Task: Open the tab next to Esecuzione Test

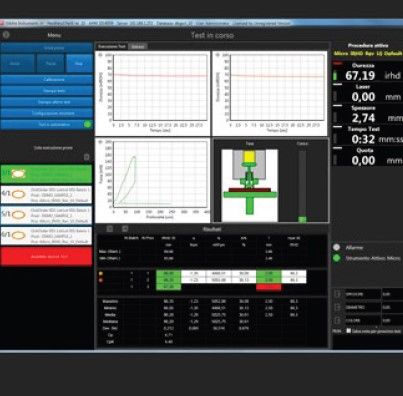Action: coord(138,47)
